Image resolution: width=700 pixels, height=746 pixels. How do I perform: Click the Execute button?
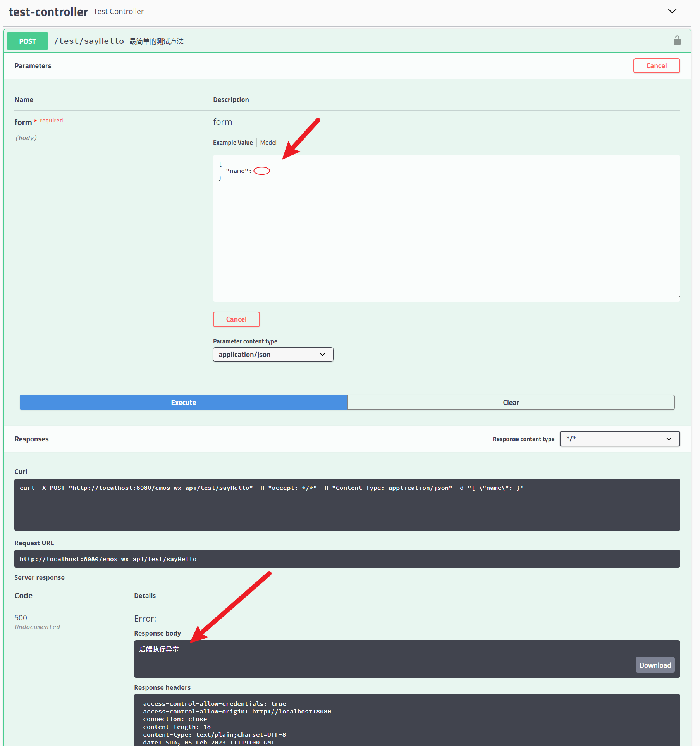184,402
